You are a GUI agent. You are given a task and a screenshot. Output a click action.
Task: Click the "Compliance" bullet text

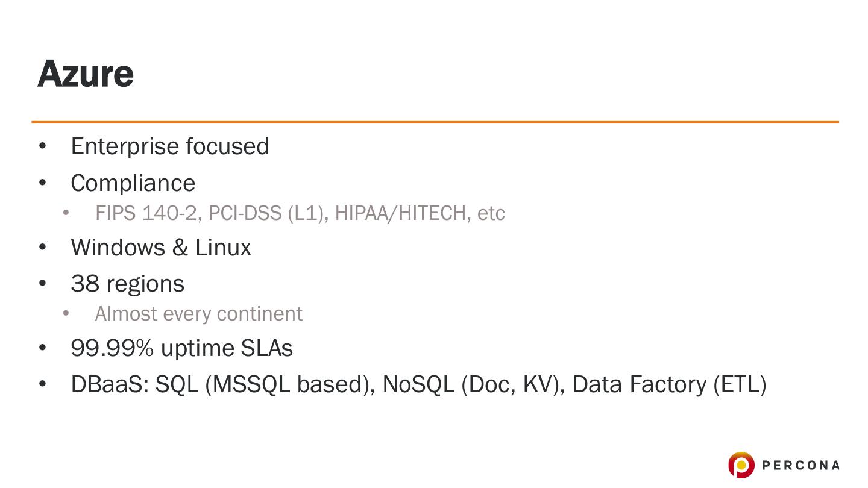(133, 183)
